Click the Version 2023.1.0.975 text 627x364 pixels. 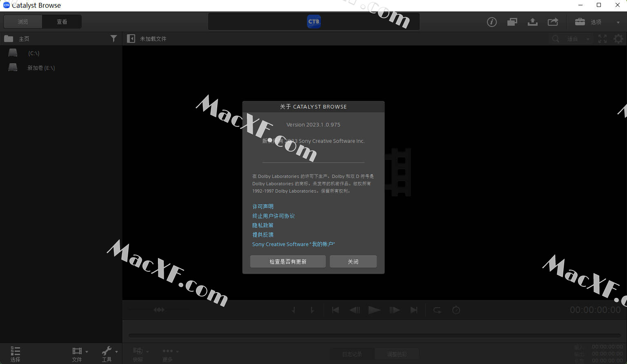[313, 125]
